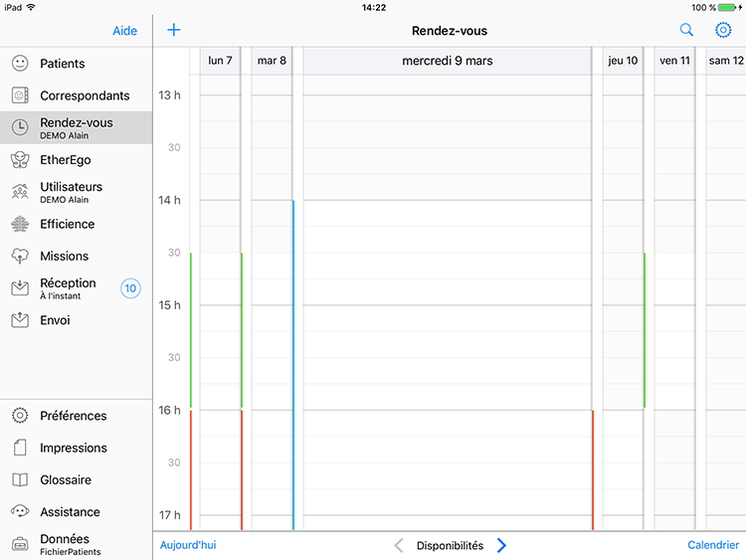This screenshot has height=560, width=746.
Task: Go to previous Disponibilités with left chevron
Action: pos(399,545)
